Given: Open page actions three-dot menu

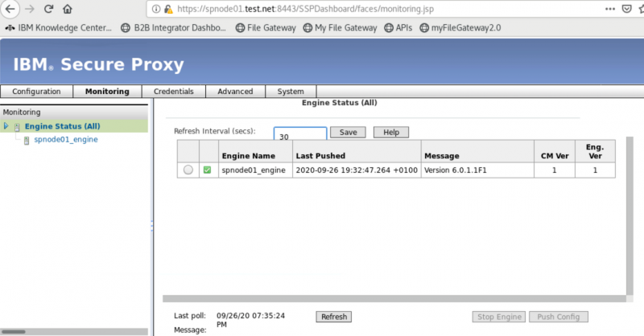Looking at the screenshot, I should [x=610, y=9].
